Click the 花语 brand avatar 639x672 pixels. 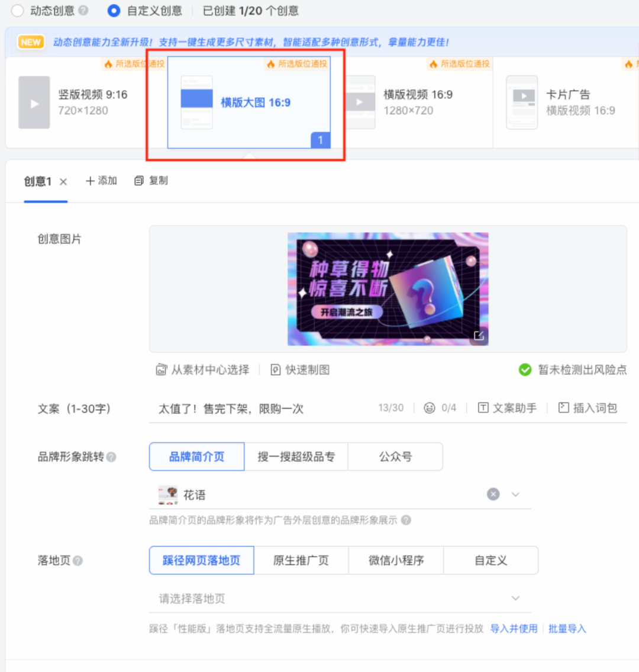click(168, 494)
